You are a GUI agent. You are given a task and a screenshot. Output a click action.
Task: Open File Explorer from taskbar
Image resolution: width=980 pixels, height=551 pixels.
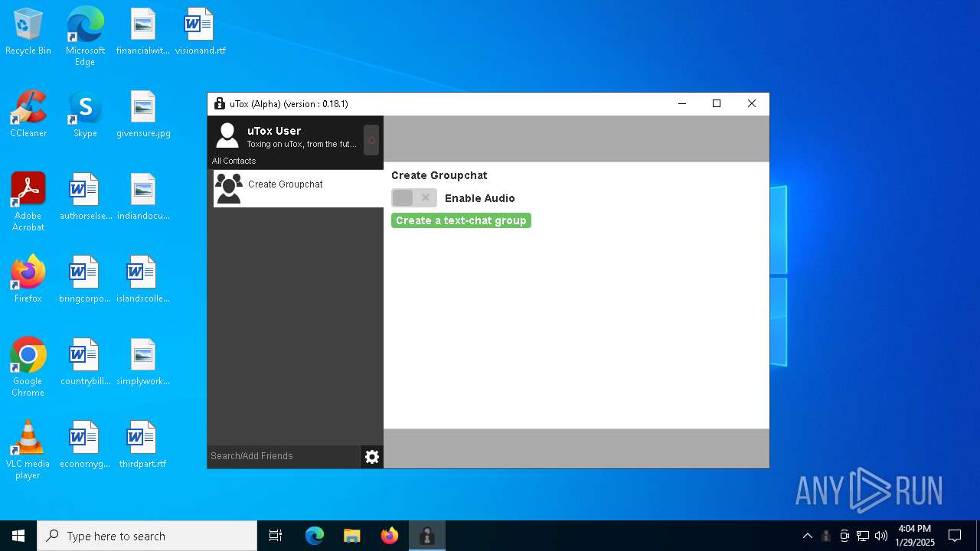coord(351,536)
